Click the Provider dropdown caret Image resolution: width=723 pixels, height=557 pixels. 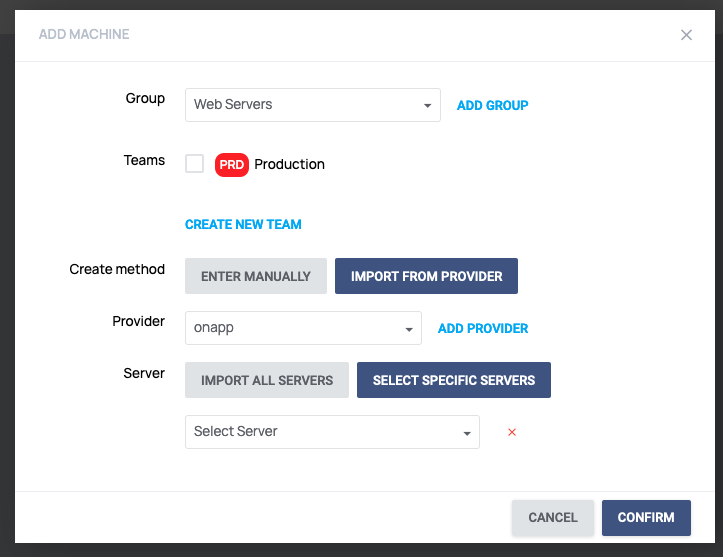[x=409, y=329]
